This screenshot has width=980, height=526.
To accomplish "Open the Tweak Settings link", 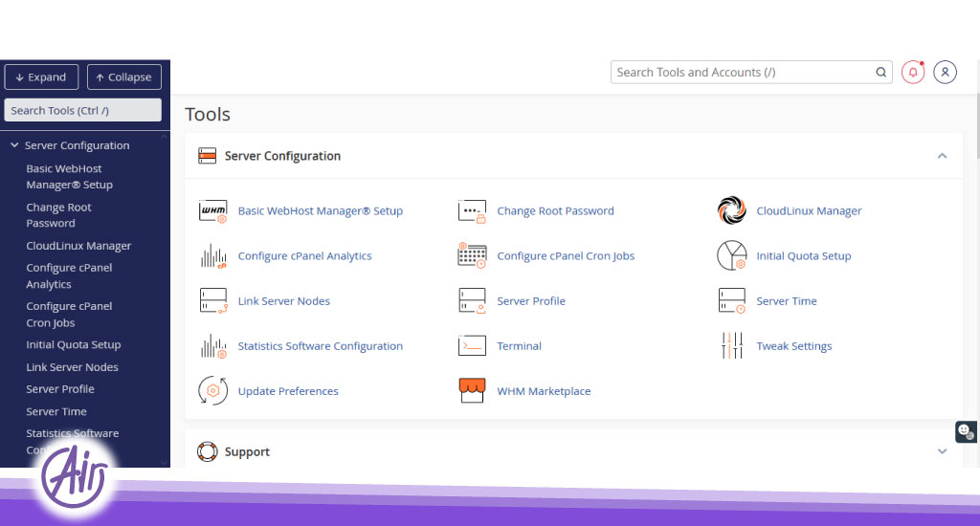I will pyautogui.click(x=793, y=346).
